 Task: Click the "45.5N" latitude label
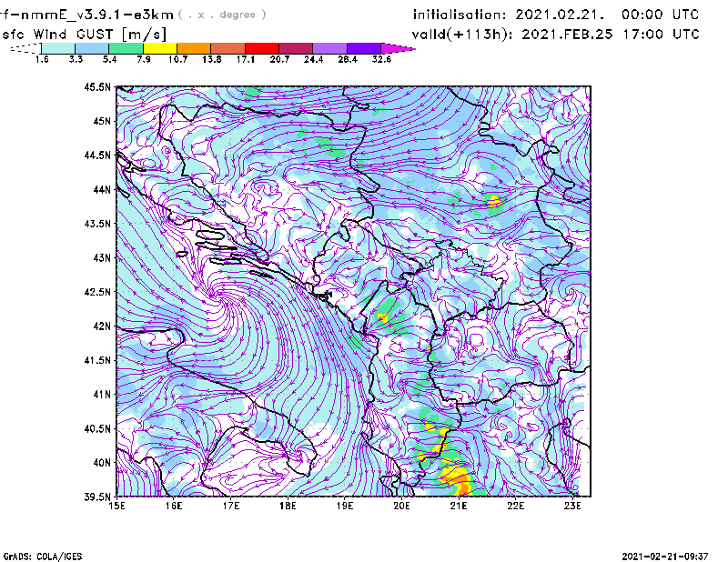point(97,86)
